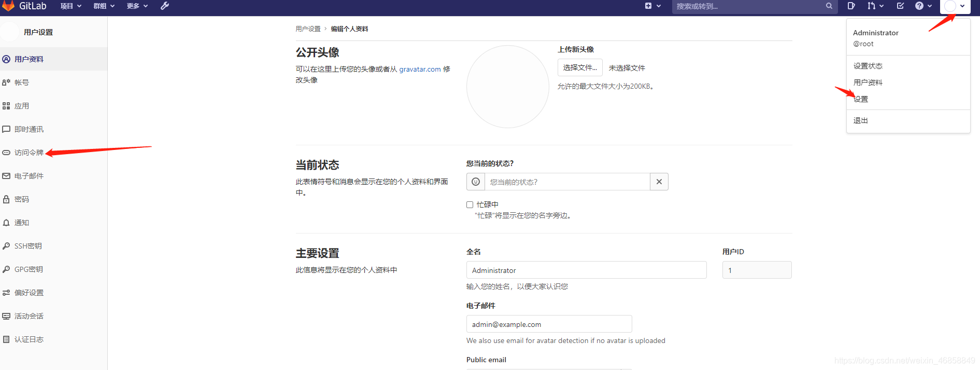Toggle the 忙碌中 busy checkbox
The width and height of the screenshot is (980, 370).
point(470,204)
